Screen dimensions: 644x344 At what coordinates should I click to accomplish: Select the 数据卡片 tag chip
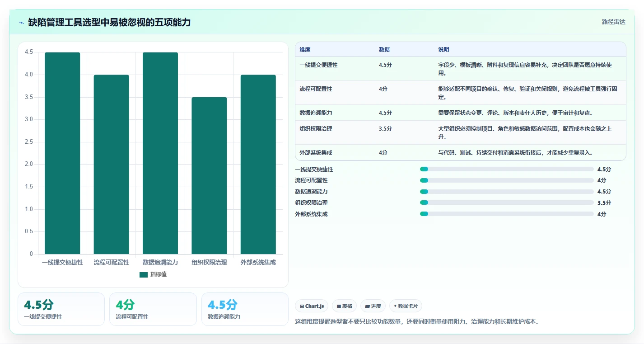pyautogui.click(x=406, y=306)
